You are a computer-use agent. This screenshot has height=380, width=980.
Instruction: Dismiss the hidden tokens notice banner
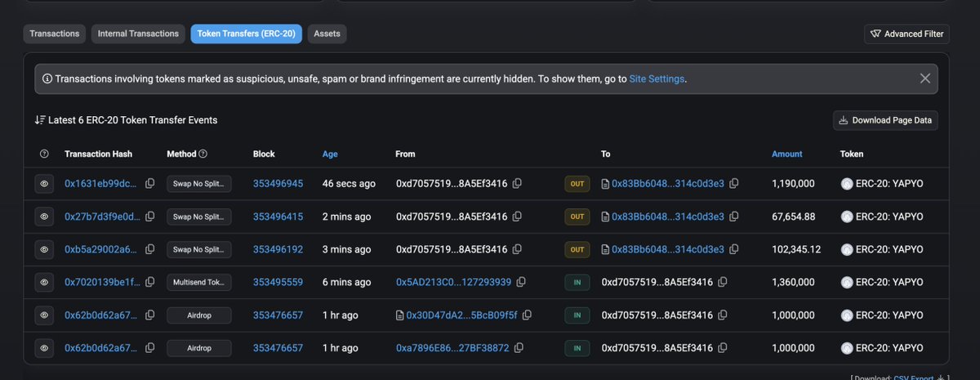(924, 78)
